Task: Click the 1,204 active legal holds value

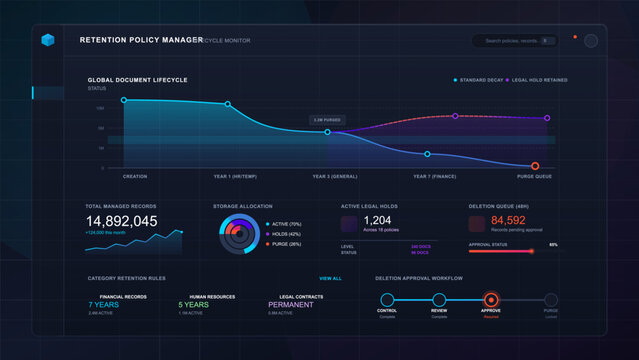Action: [377, 221]
